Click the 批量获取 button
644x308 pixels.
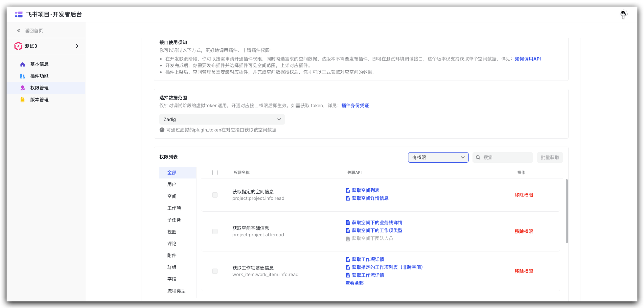coord(550,157)
